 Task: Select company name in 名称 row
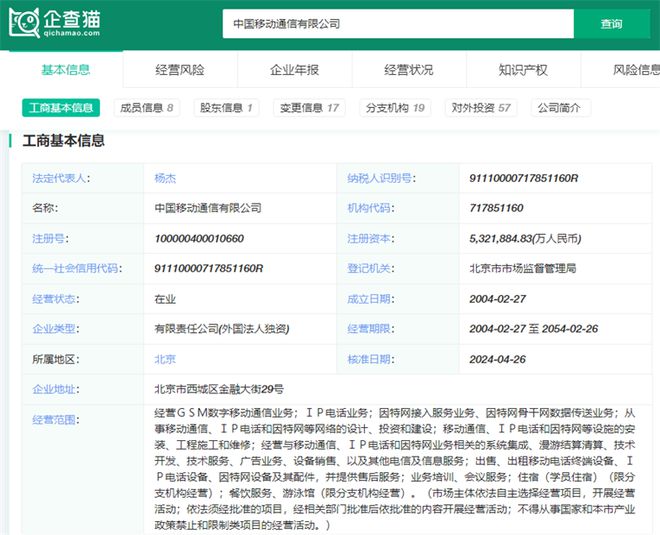[x=208, y=208]
